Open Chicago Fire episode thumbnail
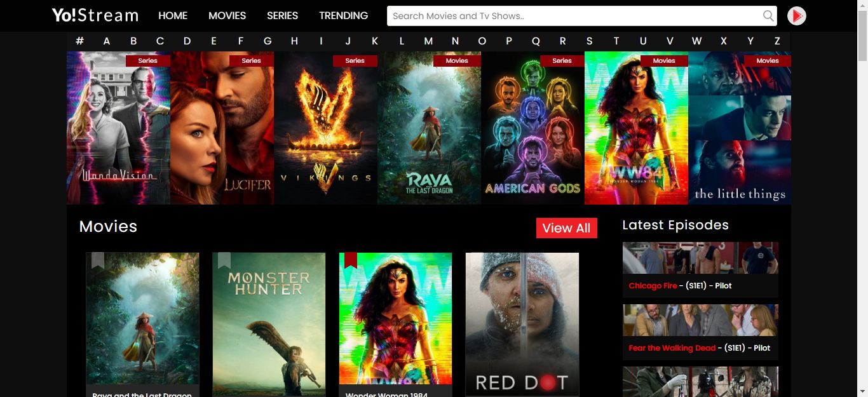Image resolution: width=868 pixels, height=397 pixels. (700, 257)
